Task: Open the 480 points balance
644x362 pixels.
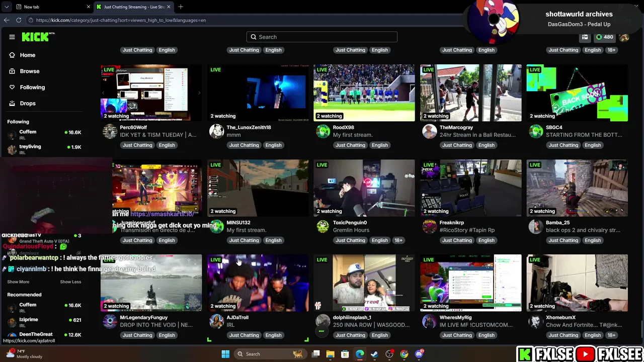Action: point(604,37)
